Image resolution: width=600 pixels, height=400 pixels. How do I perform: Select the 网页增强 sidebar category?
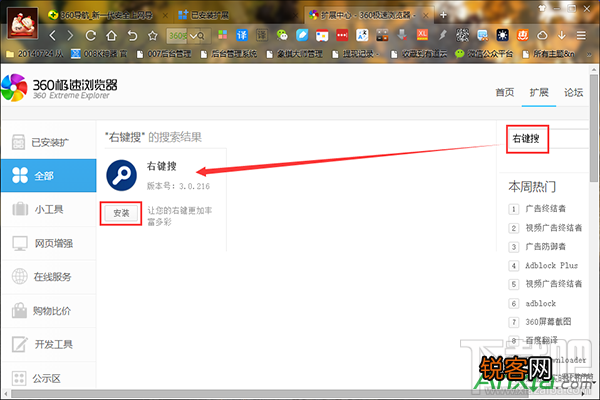coord(49,243)
